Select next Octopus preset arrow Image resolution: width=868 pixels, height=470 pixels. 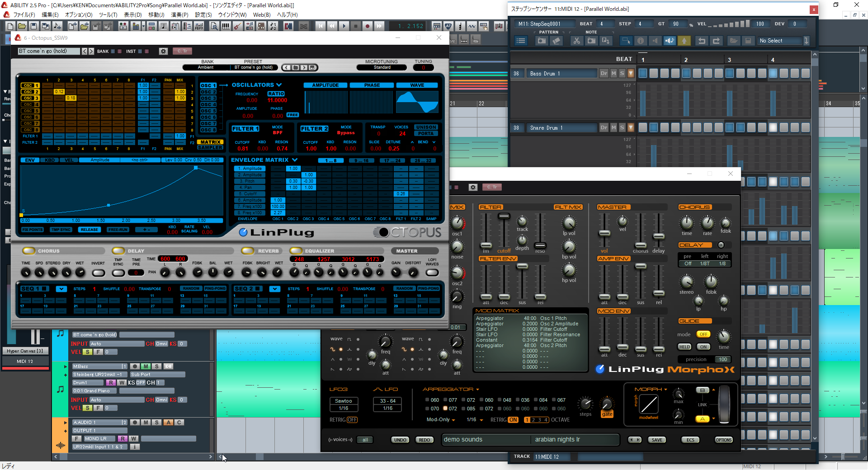click(91, 51)
